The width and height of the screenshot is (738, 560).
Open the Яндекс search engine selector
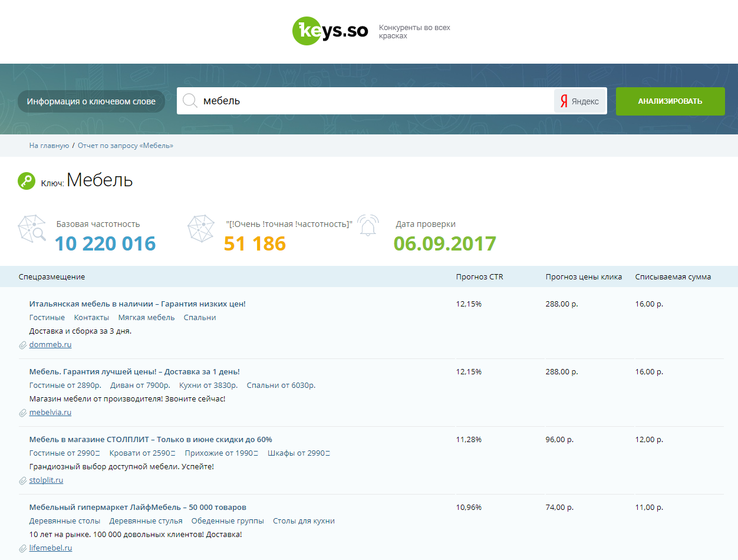coord(579,101)
